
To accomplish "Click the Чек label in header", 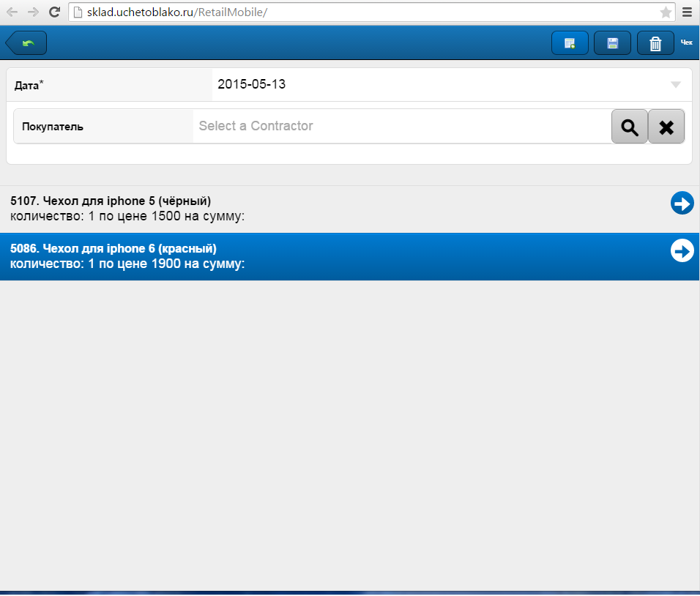I will point(687,42).
